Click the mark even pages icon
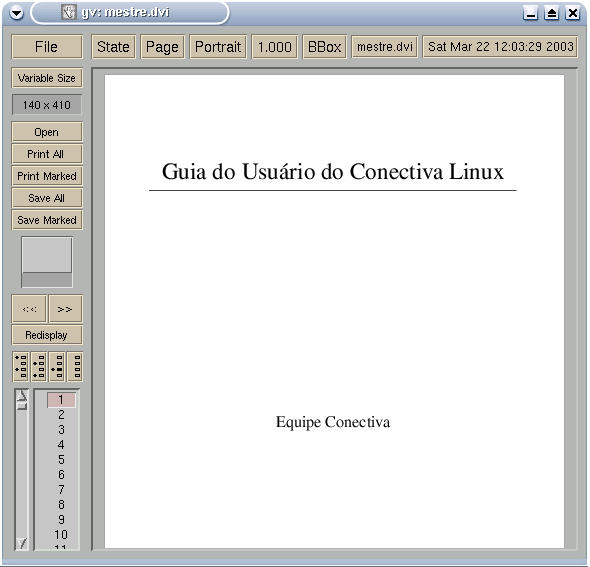Viewport: 590px width, 567px height. (x=39, y=366)
